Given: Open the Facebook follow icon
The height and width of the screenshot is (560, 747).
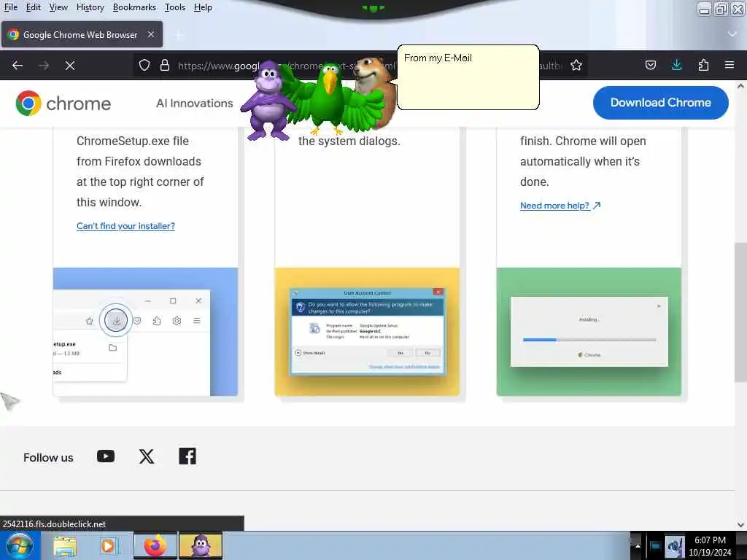Looking at the screenshot, I should (187, 456).
